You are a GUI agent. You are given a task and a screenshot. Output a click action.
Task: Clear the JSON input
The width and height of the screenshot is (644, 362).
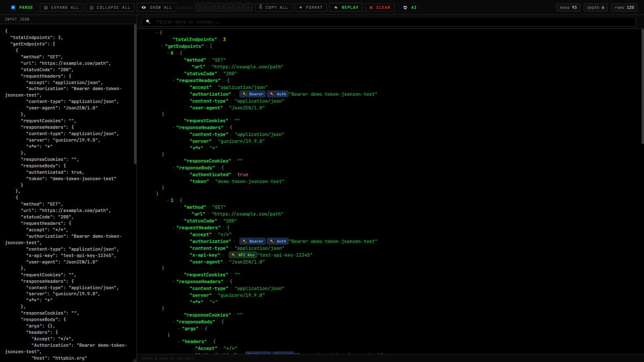[380, 7]
